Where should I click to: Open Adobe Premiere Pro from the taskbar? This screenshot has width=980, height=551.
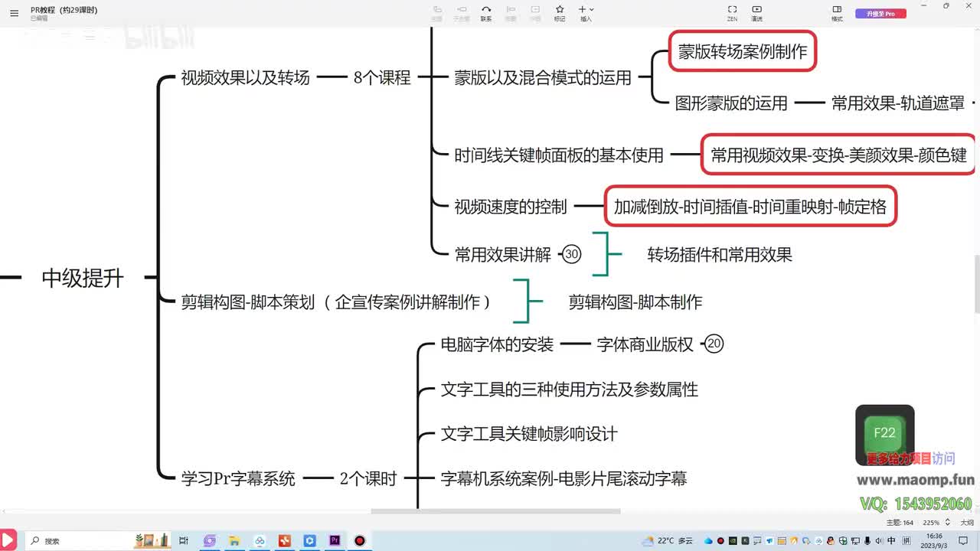click(x=335, y=540)
